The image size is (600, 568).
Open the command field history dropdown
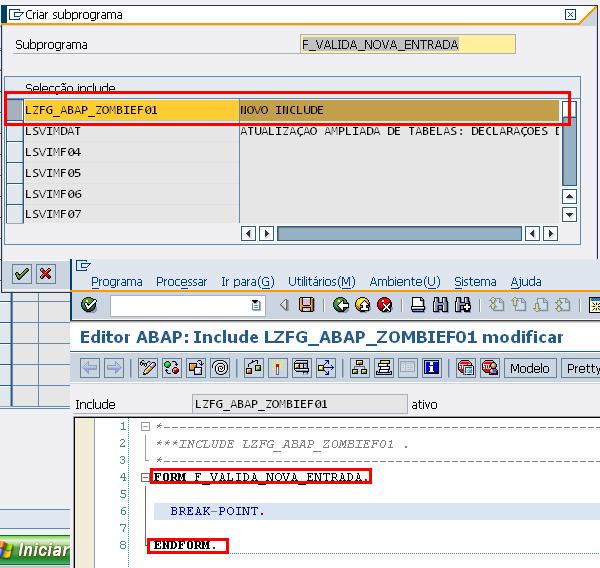pos(257,305)
